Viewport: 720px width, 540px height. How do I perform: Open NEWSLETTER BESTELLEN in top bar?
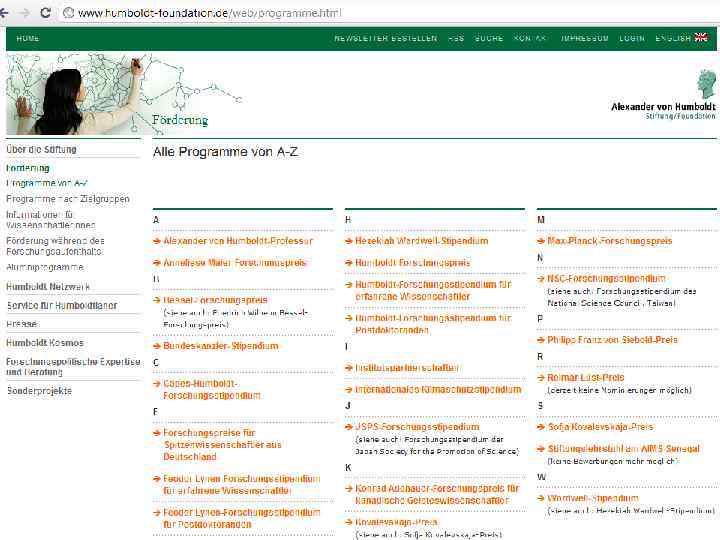pyautogui.click(x=386, y=39)
